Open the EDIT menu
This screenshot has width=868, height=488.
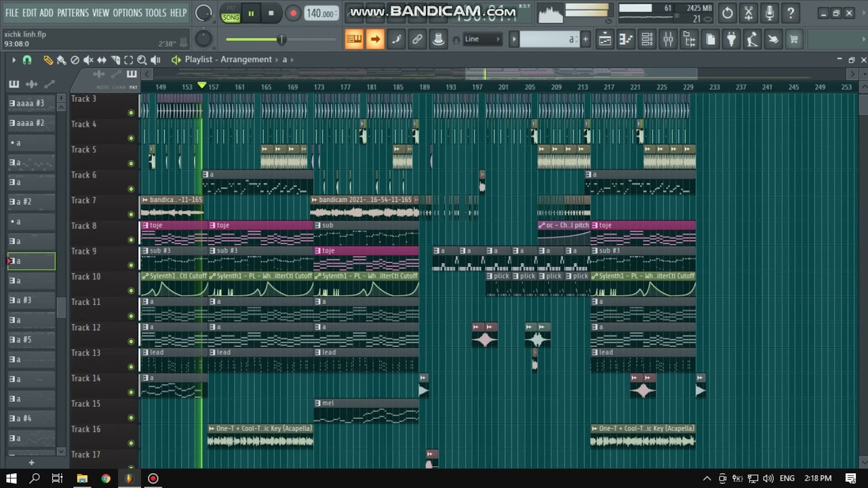coord(29,13)
